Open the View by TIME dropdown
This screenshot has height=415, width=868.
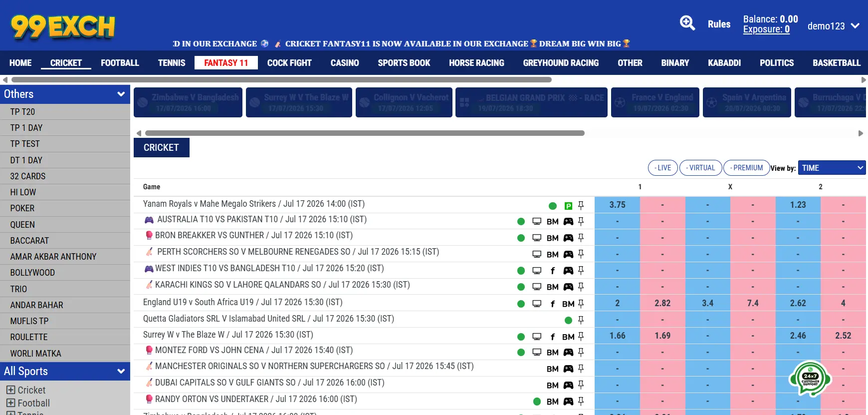(x=832, y=168)
